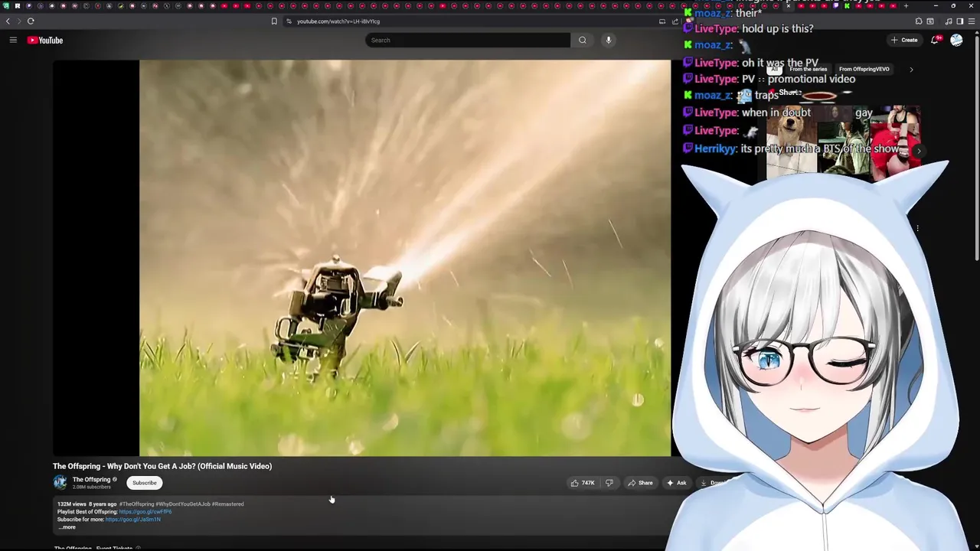Viewport: 980px width, 551px height.
Task: Select the From OffspringVEVO chip
Action: (864, 69)
